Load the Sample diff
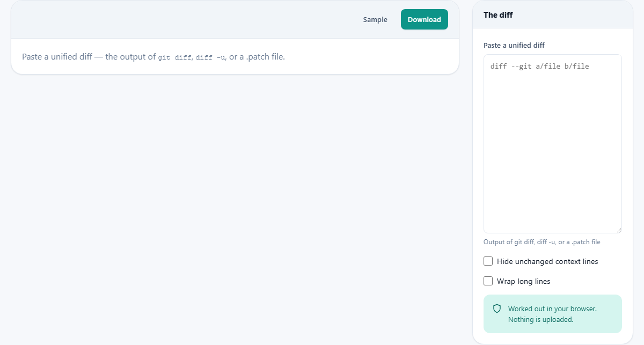This screenshot has width=644, height=345. coord(375,19)
